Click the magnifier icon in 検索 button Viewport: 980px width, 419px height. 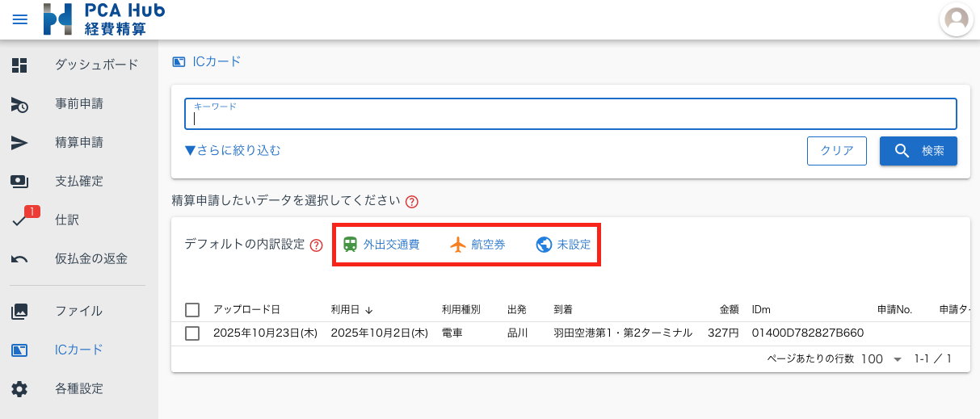click(x=902, y=150)
